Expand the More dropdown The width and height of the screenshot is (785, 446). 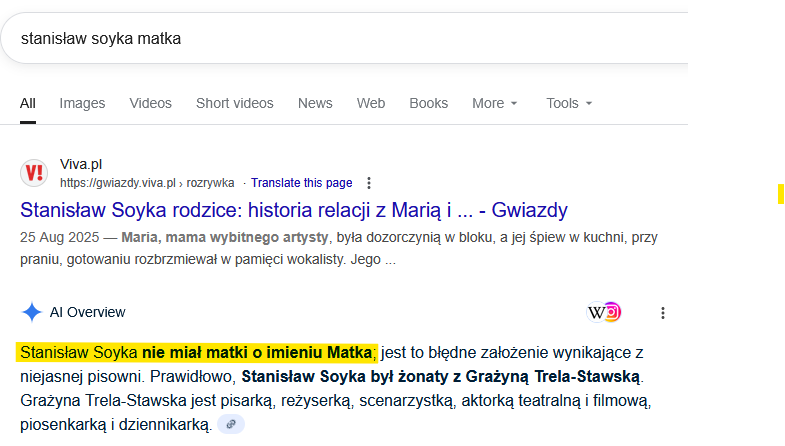click(x=495, y=103)
